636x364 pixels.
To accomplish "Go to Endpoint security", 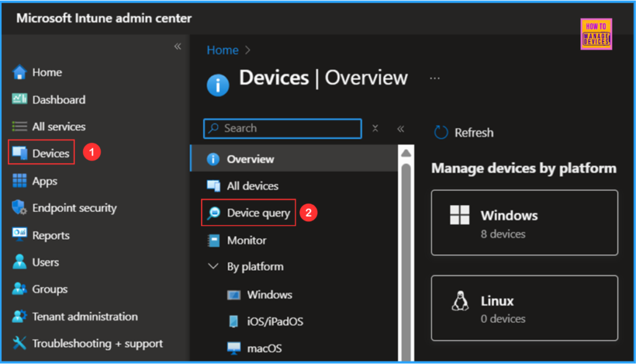I will point(75,207).
